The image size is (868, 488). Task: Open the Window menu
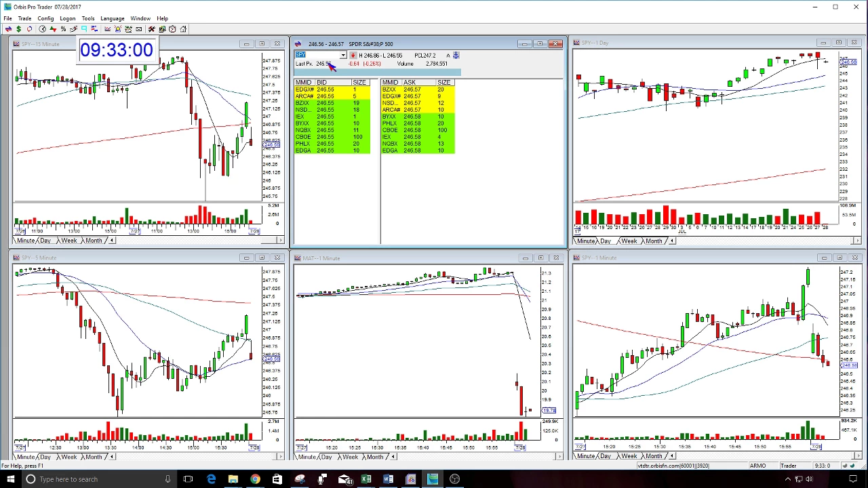coord(140,18)
